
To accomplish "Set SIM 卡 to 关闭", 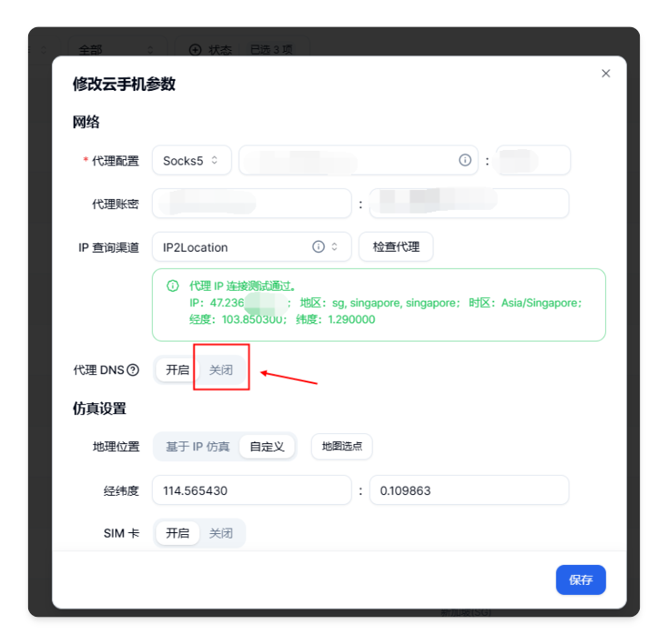I will [x=221, y=533].
